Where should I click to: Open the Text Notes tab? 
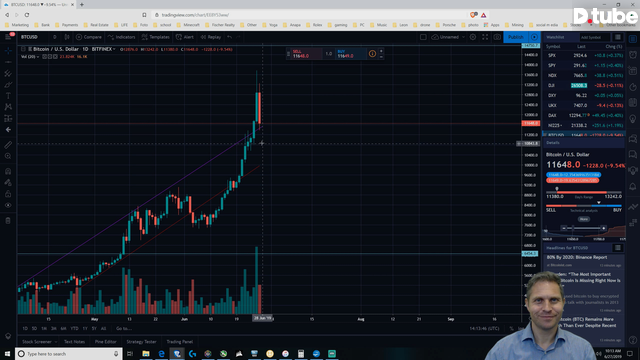(74, 342)
